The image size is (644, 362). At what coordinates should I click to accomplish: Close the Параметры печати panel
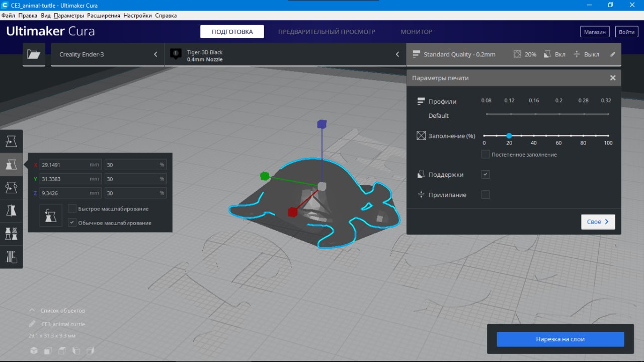coord(613,78)
